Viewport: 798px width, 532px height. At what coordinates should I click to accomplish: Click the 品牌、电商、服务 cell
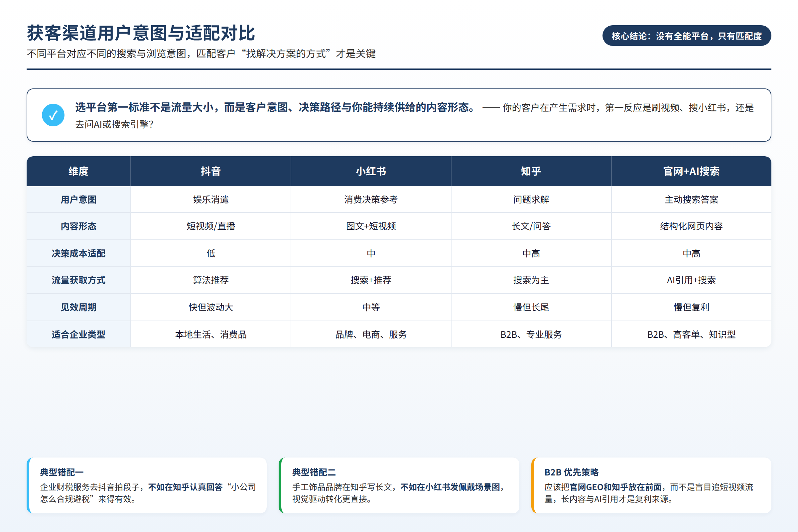[371, 334]
